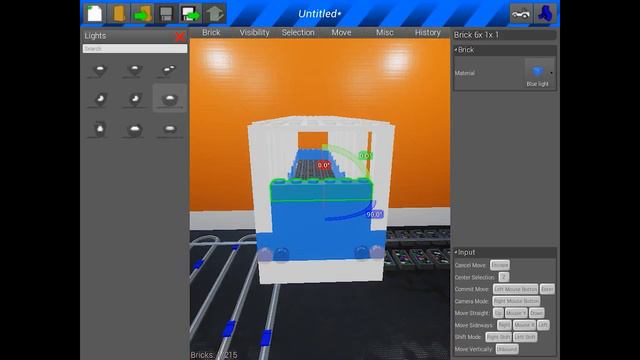
Task: Open the Move menu
Action: tap(341, 32)
